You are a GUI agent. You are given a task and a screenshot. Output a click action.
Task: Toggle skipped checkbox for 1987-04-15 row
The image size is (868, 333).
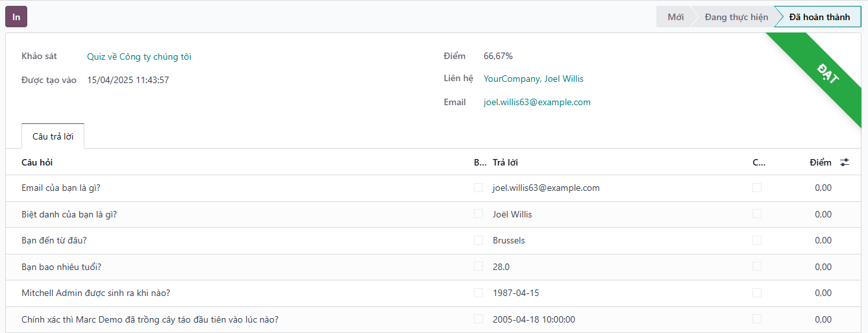(x=478, y=293)
